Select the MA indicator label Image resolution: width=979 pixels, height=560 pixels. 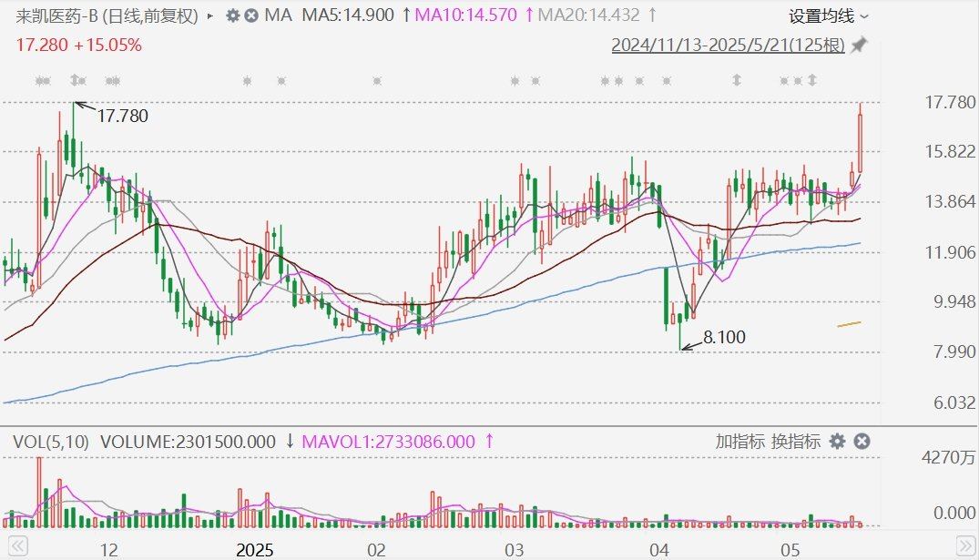tap(278, 15)
